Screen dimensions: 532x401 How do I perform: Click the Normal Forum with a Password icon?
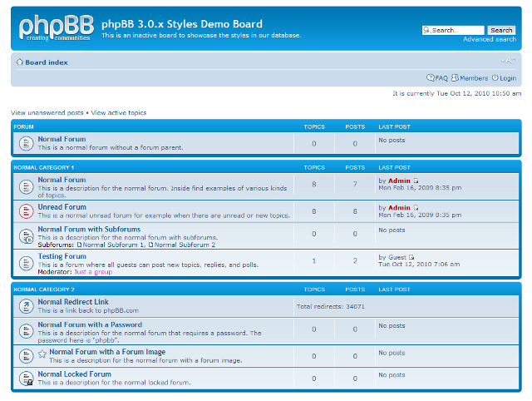(26, 331)
